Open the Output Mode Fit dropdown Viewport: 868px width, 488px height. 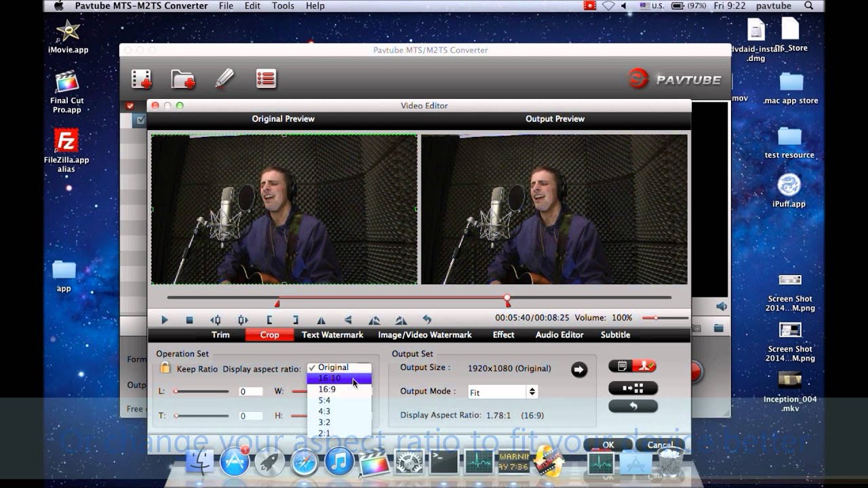pyautogui.click(x=502, y=392)
